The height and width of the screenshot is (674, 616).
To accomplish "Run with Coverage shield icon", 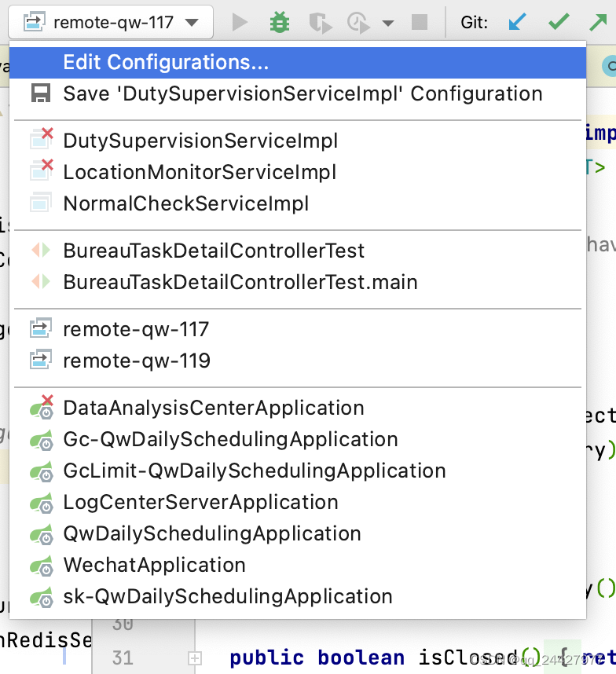I will tap(320, 22).
